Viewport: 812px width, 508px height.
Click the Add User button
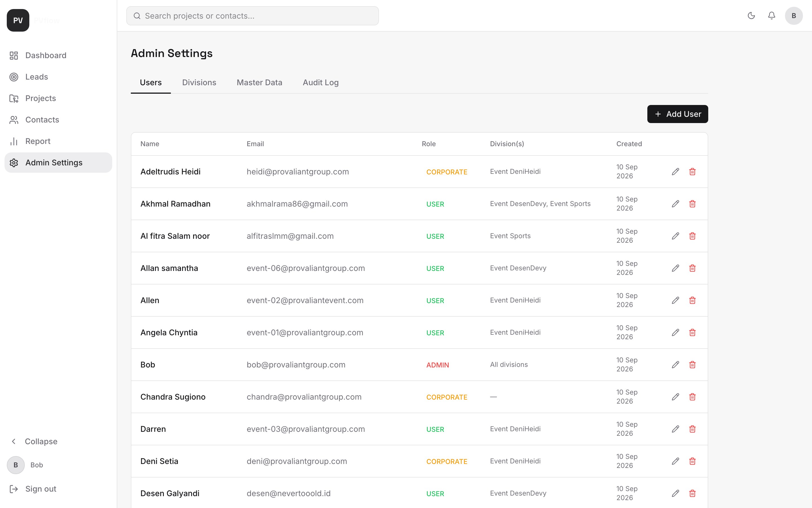[678, 114]
